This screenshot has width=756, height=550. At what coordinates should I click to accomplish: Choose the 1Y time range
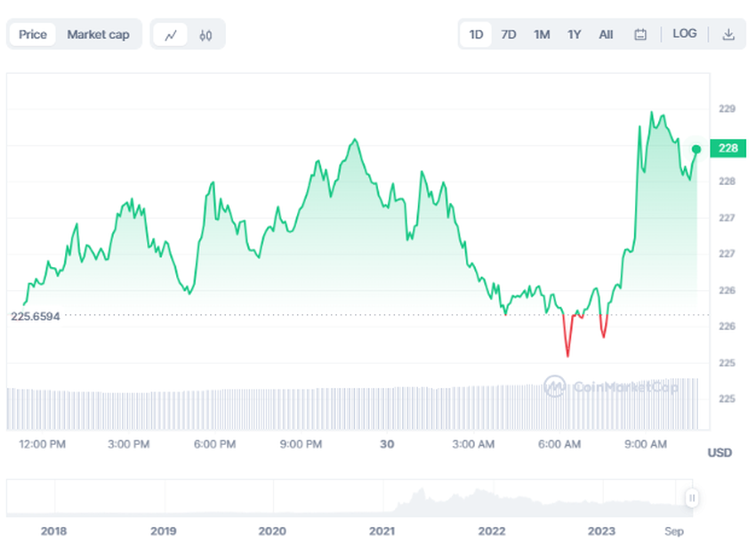coord(575,35)
